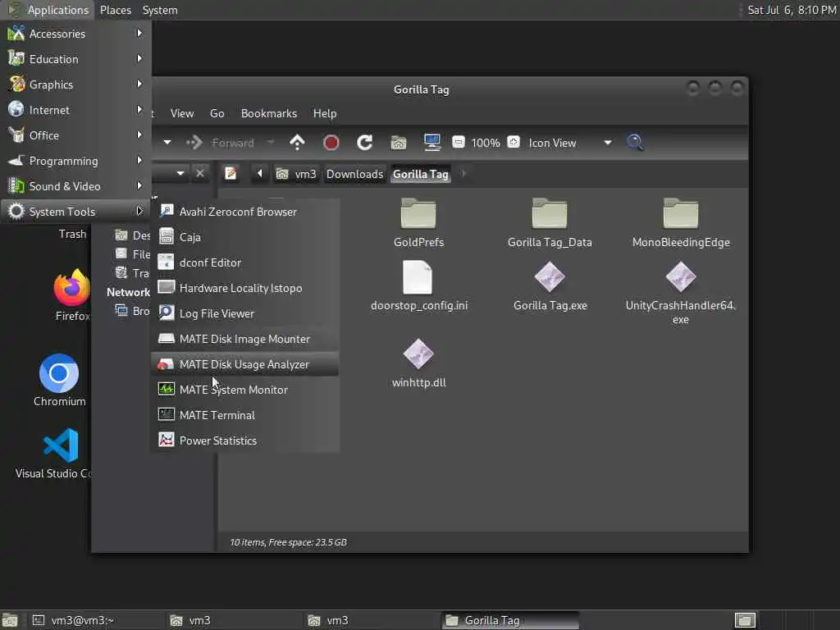Screen dimensions: 840x630
Task: Open the Help menu
Action: (325, 113)
